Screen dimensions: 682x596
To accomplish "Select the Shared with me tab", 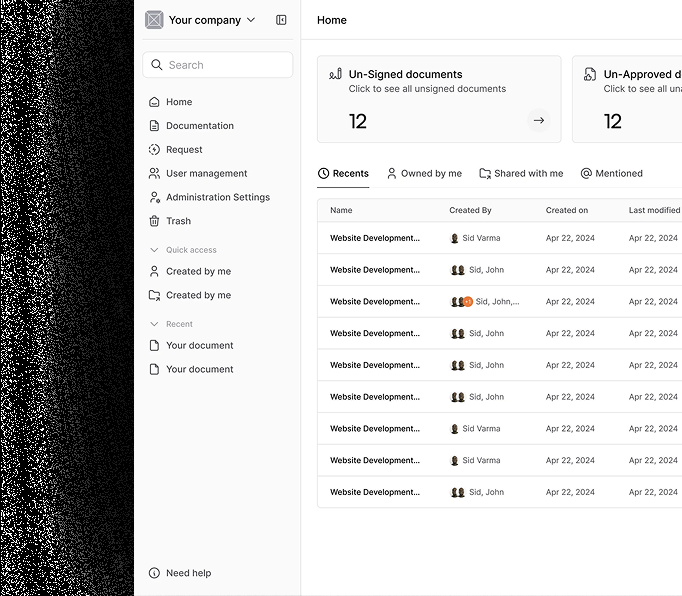I will click(x=520, y=173).
